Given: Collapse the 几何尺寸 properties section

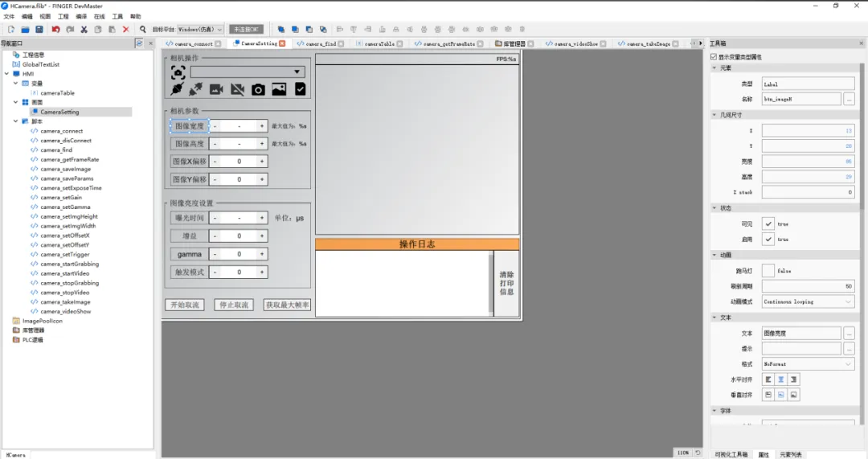Looking at the screenshot, I should pos(714,115).
